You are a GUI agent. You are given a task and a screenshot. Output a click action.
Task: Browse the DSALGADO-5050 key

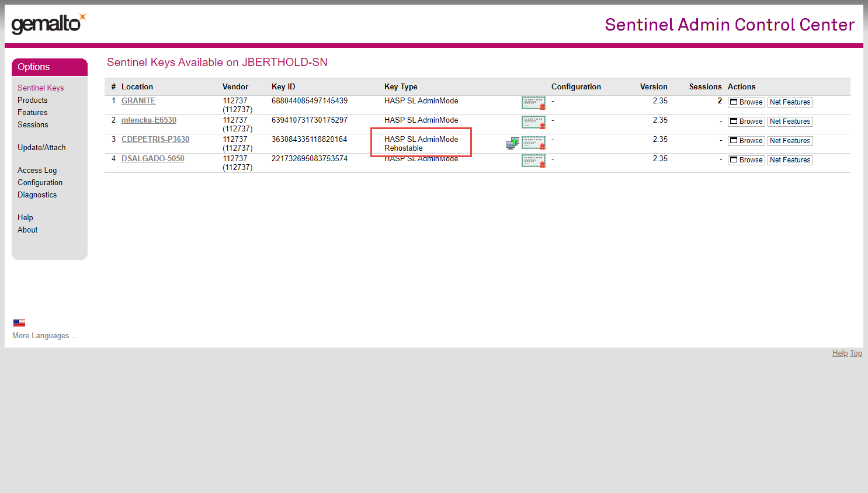(x=746, y=160)
